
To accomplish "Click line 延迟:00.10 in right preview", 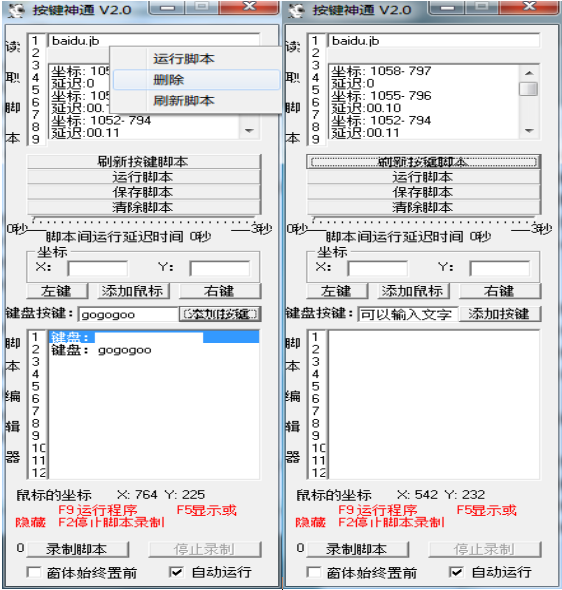I will 366,108.
